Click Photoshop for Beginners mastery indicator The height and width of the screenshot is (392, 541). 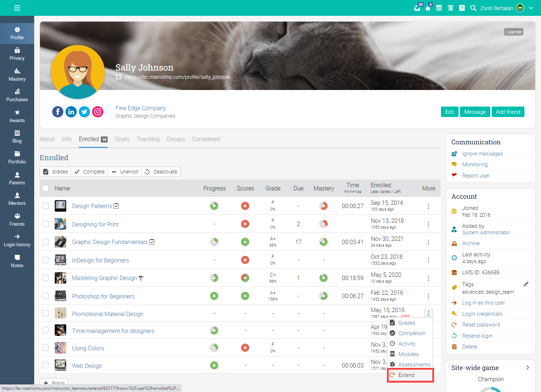coord(324,296)
